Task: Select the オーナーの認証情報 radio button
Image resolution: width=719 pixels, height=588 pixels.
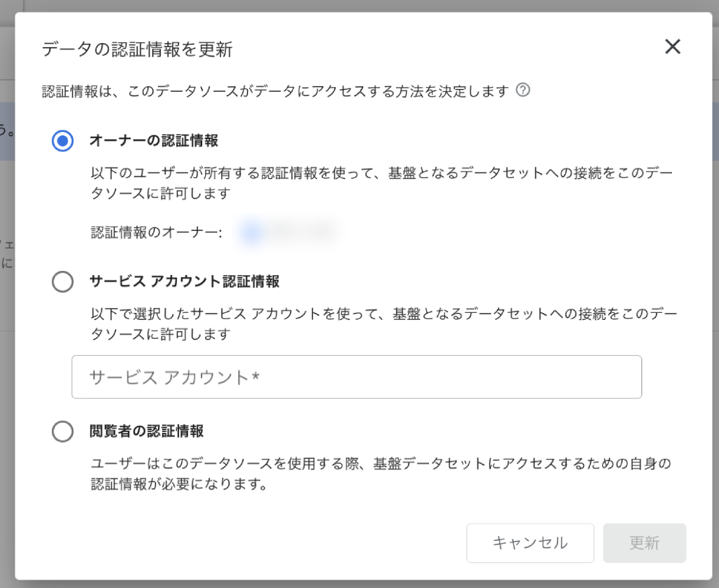Action: 62,140
